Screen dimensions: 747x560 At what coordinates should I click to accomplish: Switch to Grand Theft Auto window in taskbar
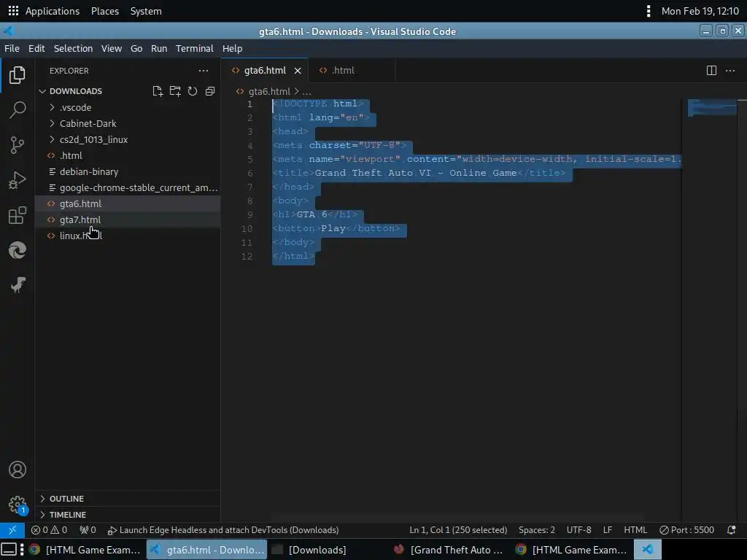click(449, 550)
